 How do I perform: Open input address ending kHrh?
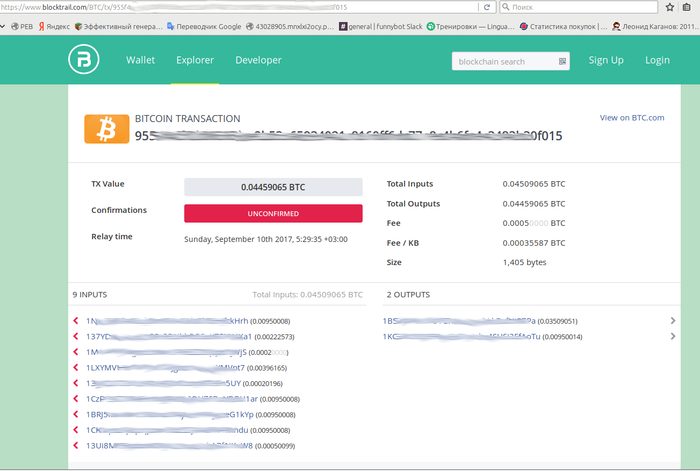point(167,321)
